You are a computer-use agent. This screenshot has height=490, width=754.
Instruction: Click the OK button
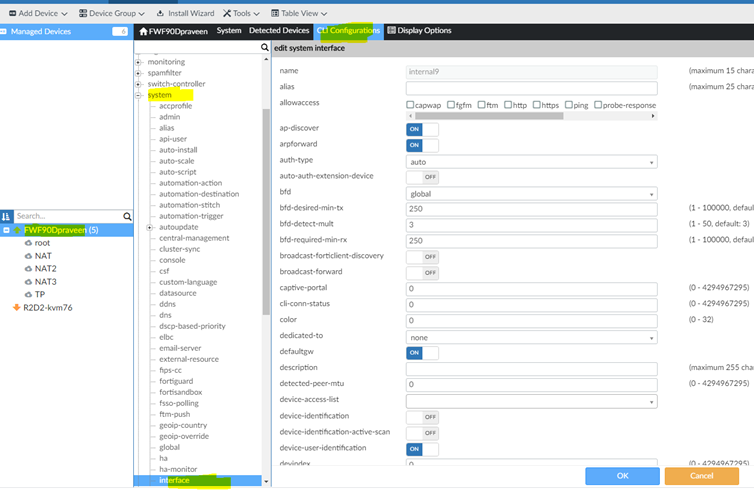[x=622, y=476]
